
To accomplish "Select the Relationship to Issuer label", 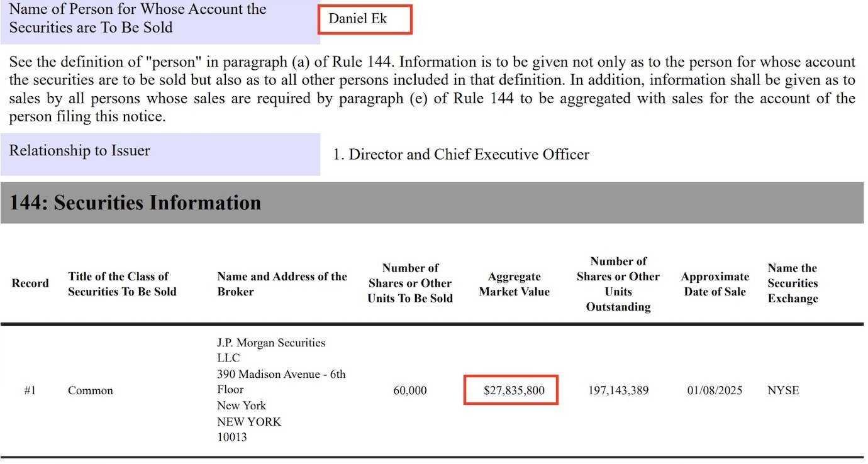I will pyautogui.click(x=80, y=151).
